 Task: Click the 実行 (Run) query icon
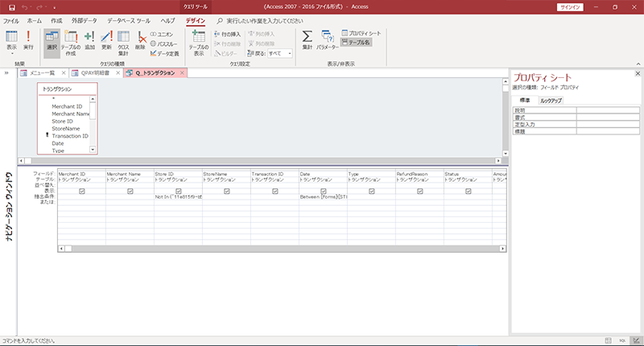click(x=28, y=40)
